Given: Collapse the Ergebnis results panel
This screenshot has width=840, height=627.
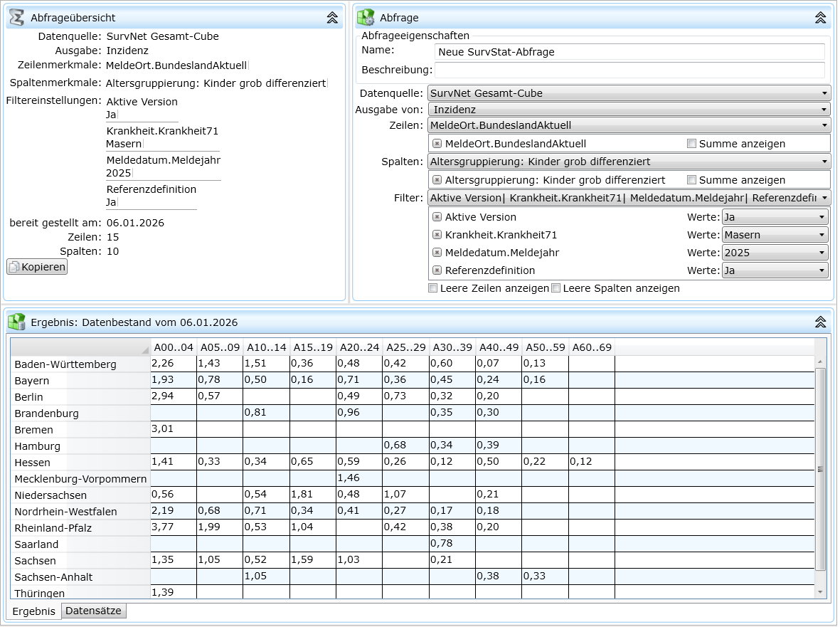Looking at the screenshot, I should [820, 322].
